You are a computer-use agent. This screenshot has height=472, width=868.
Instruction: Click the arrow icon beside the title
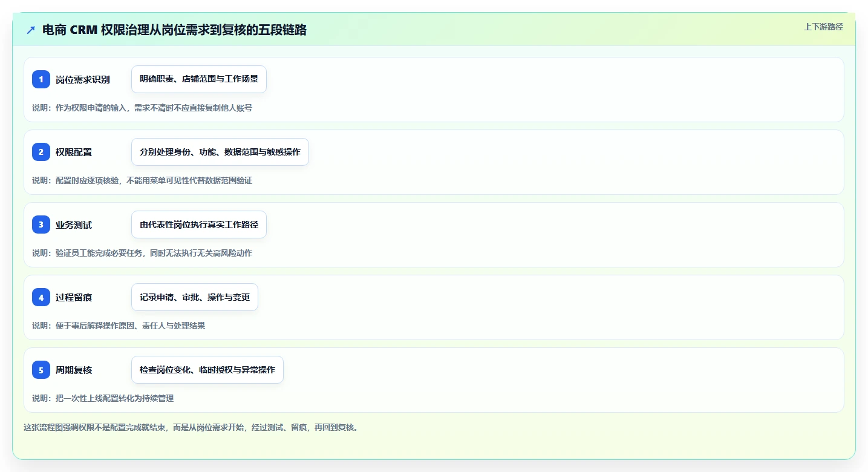point(31,30)
